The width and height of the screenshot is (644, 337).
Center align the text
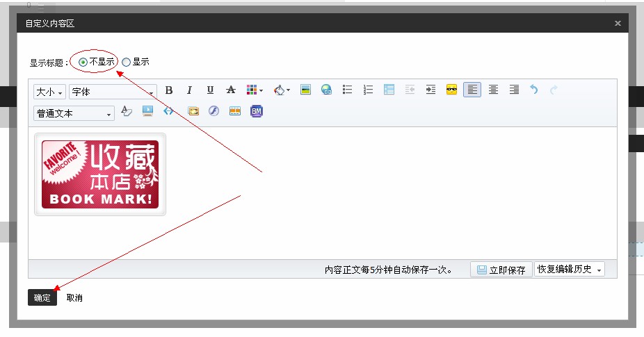point(493,90)
